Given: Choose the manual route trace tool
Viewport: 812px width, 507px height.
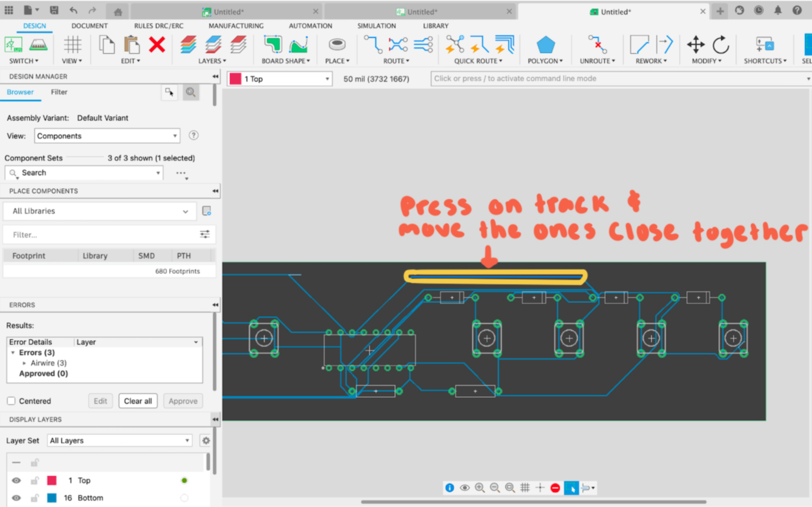Looking at the screenshot, I should point(373,45).
